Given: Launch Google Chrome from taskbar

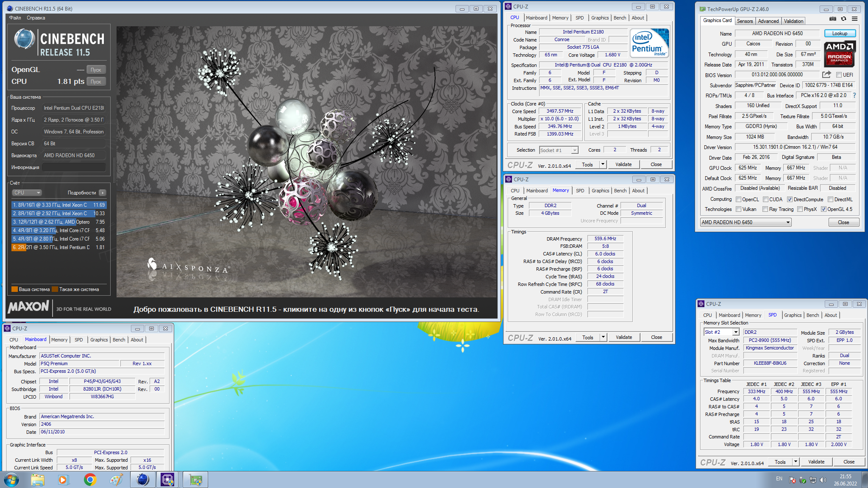Looking at the screenshot, I should (90, 480).
